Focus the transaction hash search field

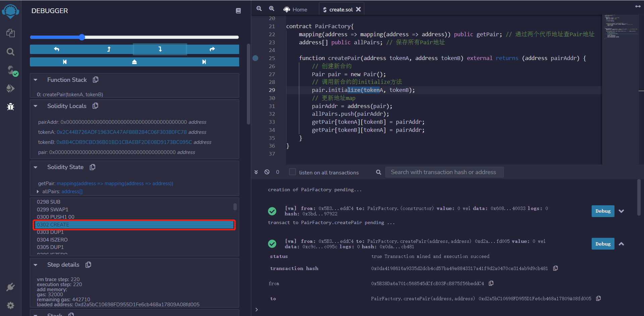pyautogui.click(x=444, y=172)
